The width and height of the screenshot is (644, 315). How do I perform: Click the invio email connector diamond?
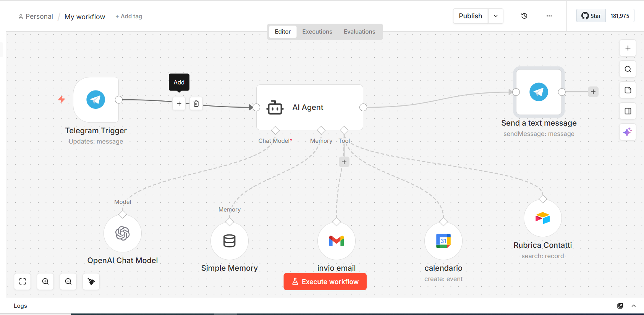(337, 222)
